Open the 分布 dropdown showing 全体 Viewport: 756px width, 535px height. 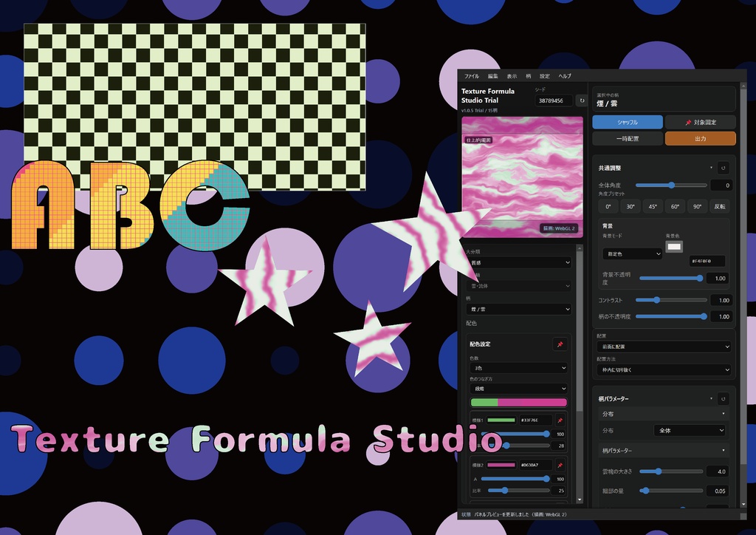(690, 430)
